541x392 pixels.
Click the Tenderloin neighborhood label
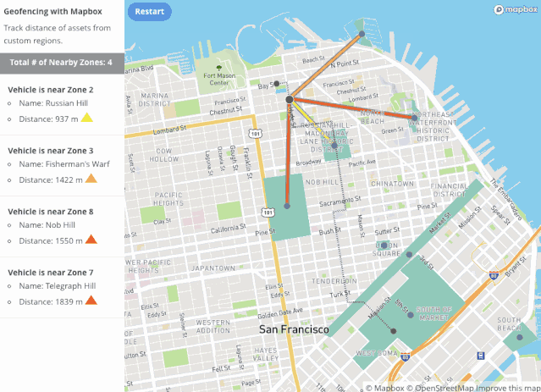pos(334,281)
